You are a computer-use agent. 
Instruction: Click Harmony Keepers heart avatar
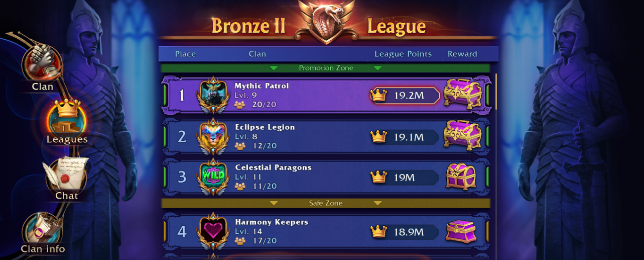(x=214, y=231)
